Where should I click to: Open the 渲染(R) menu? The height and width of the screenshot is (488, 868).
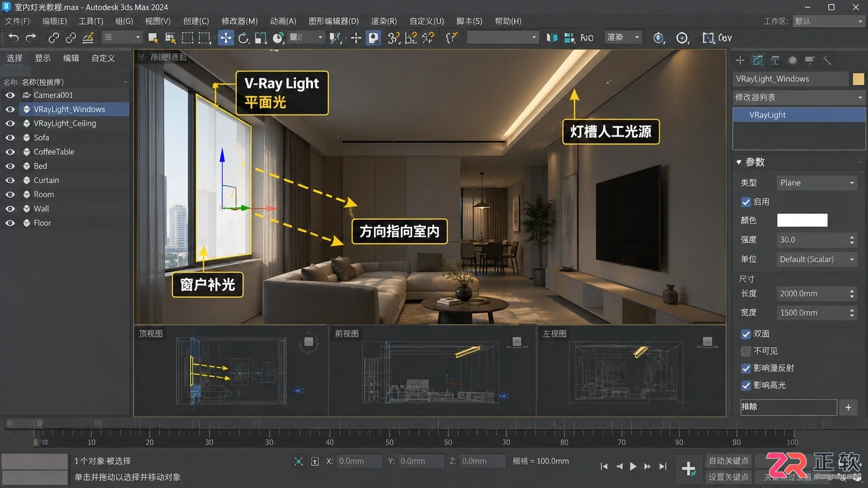[384, 21]
